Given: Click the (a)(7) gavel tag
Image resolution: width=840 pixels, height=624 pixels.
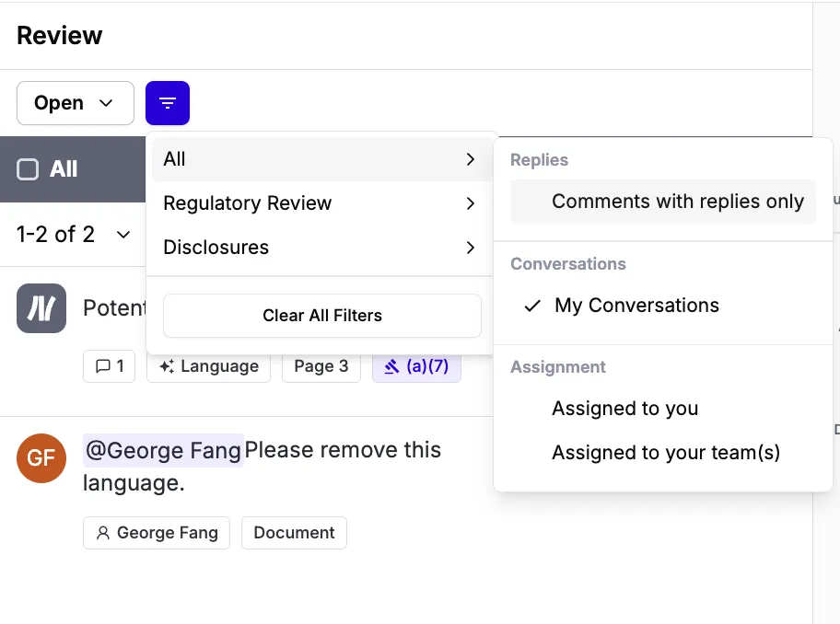Looking at the screenshot, I should [416, 366].
